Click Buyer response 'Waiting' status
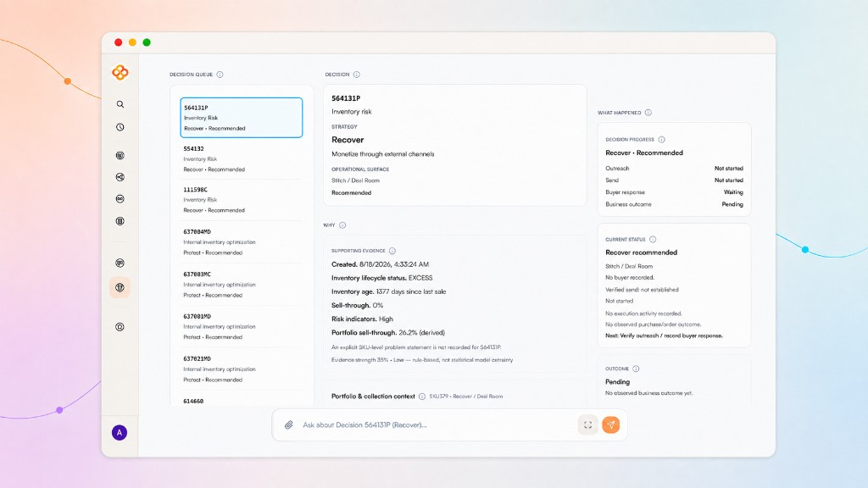 pos(733,192)
